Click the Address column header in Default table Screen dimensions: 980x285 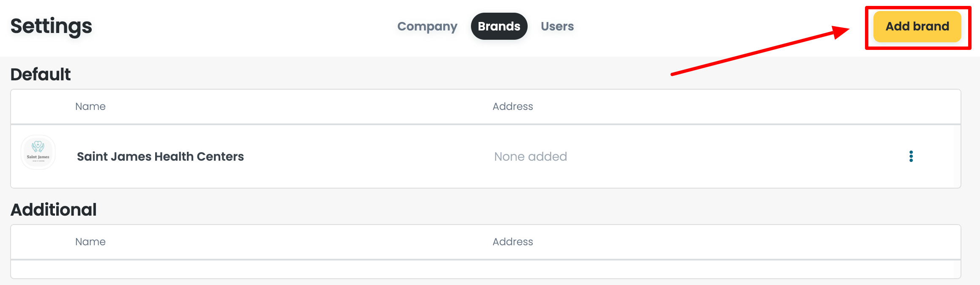pyautogui.click(x=513, y=106)
